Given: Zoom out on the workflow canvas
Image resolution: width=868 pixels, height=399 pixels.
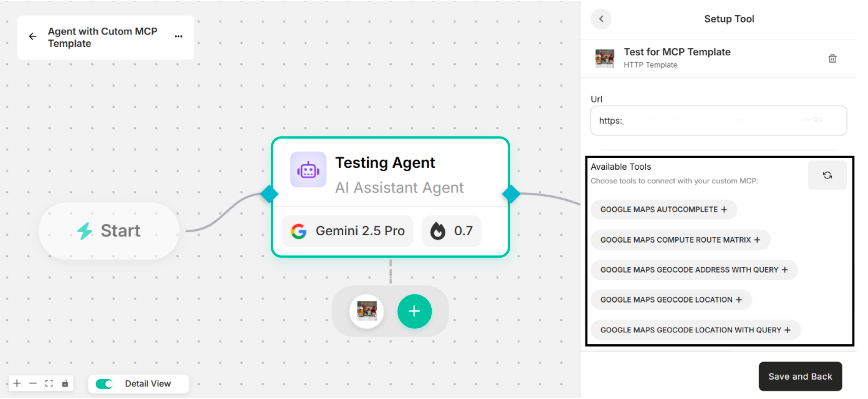Looking at the screenshot, I should pyautogui.click(x=33, y=383).
